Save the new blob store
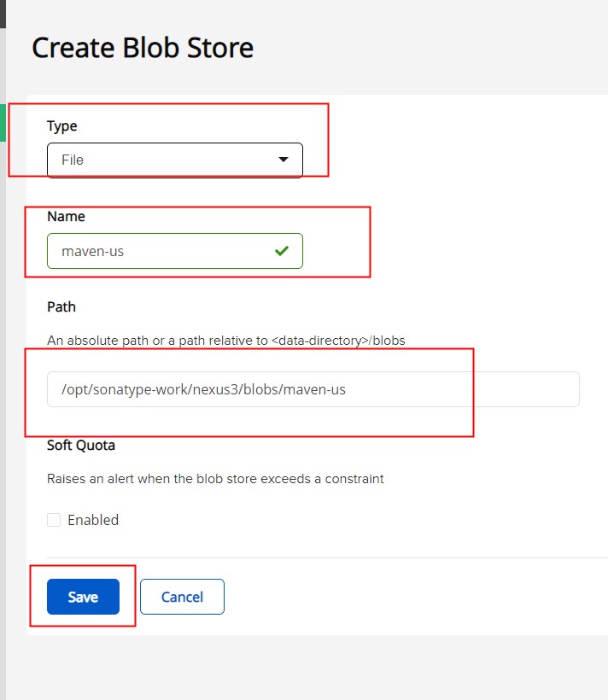The width and height of the screenshot is (608, 700). coord(83,597)
